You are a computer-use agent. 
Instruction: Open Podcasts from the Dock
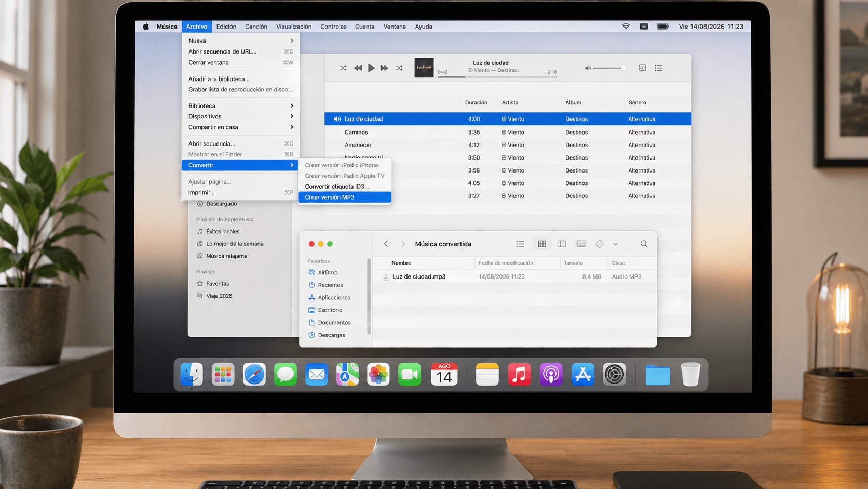[551, 374]
